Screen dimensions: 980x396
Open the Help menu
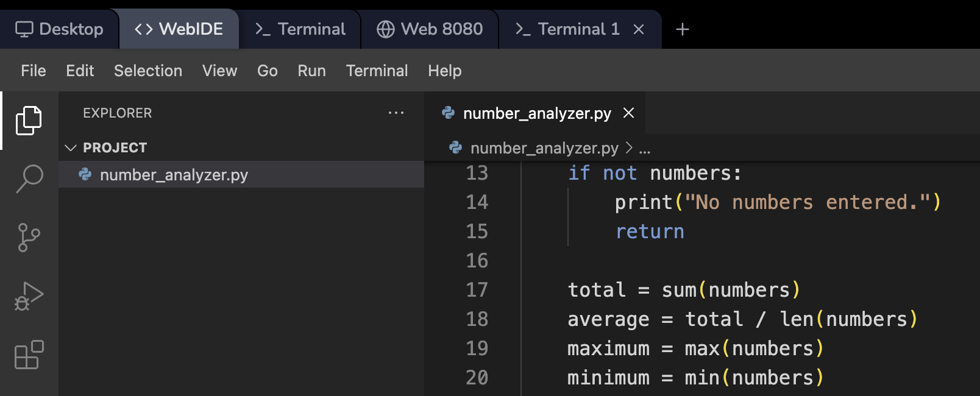pyautogui.click(x=445, y=71)
